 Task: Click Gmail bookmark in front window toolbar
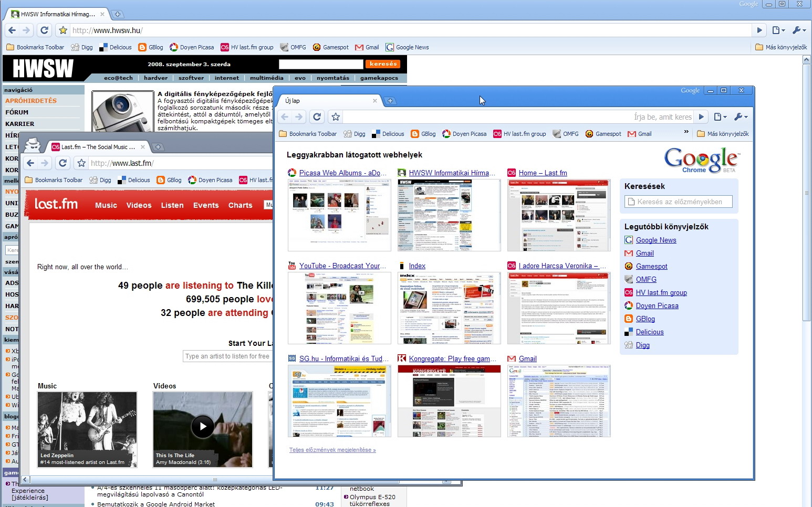click(640, 134)
